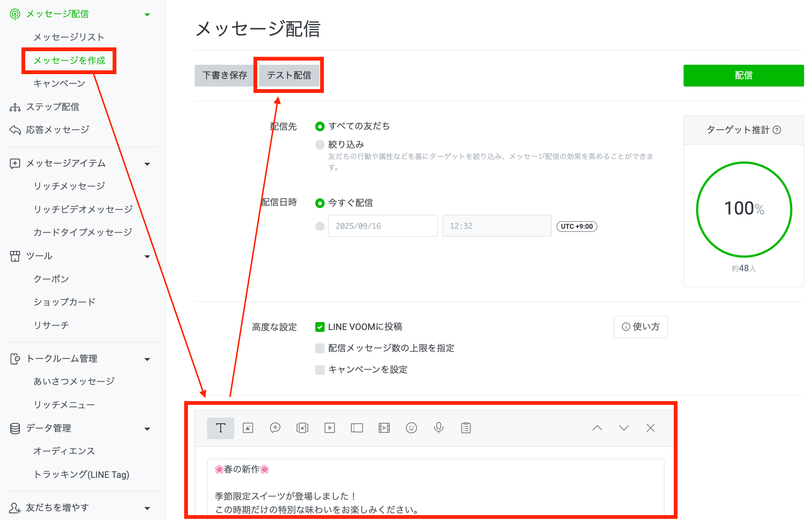This screenshot has width=812, height=520.
Task: Click 下書き保存 button
Action: (224, 76)
